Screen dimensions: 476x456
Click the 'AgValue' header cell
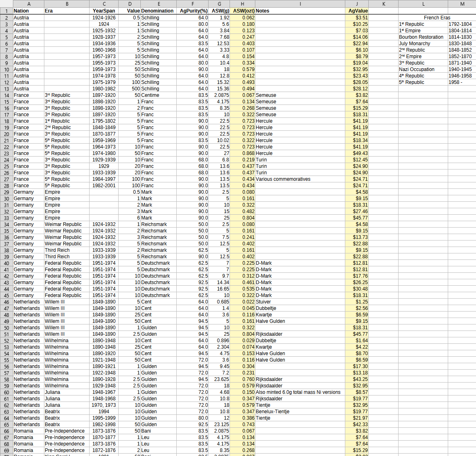pyautogui.click(x=357, y=11)
